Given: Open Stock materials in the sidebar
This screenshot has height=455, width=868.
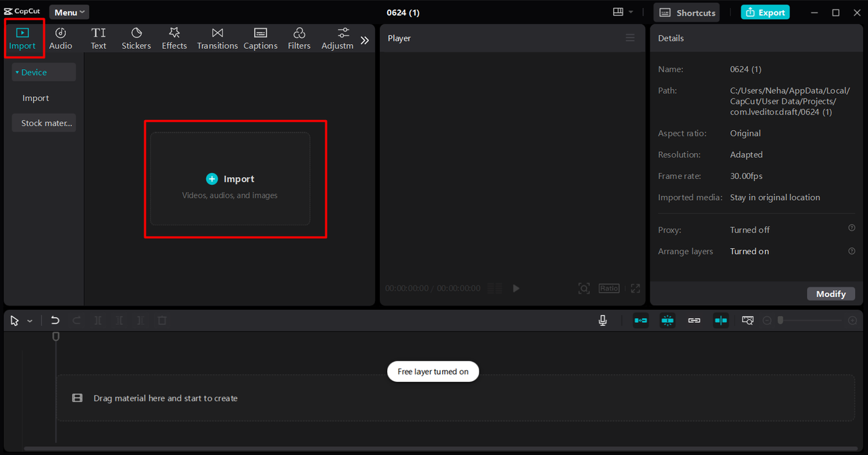Looking at the screenshot, I should point(43,123).
